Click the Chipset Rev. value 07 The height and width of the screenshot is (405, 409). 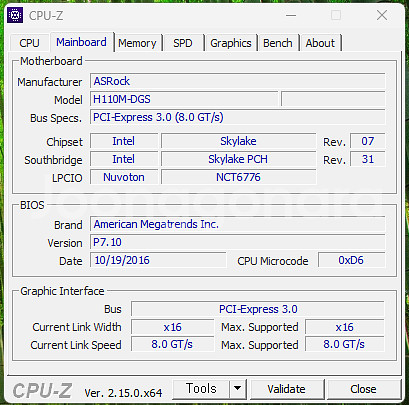[x=368, y=141]
